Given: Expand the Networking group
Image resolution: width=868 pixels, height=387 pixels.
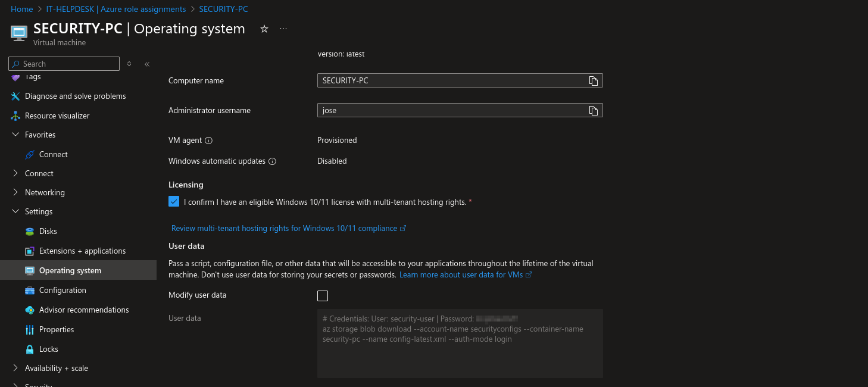Looking at the screenshot, I should click(15, 192).
